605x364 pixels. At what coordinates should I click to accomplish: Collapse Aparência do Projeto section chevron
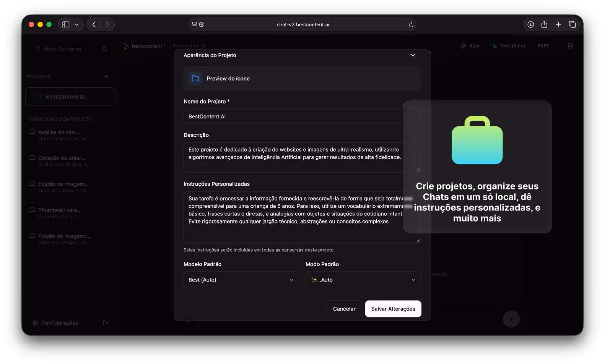coord(413,55)
